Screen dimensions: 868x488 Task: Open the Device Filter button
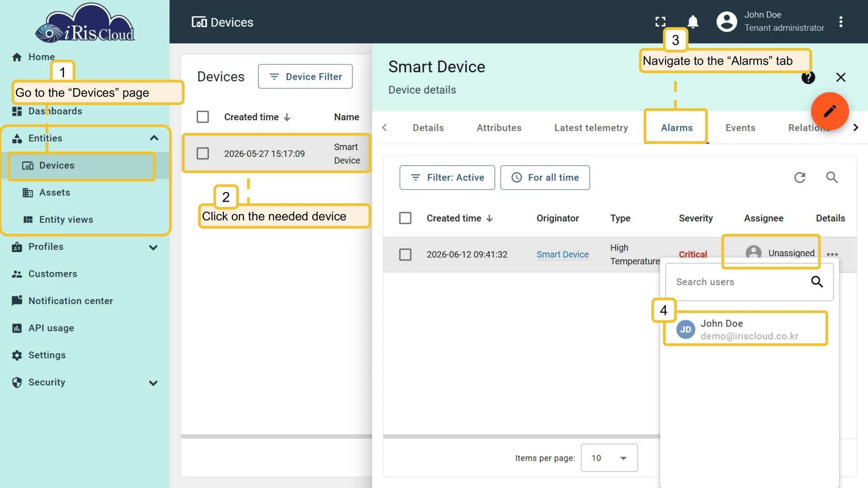point(305,77)
